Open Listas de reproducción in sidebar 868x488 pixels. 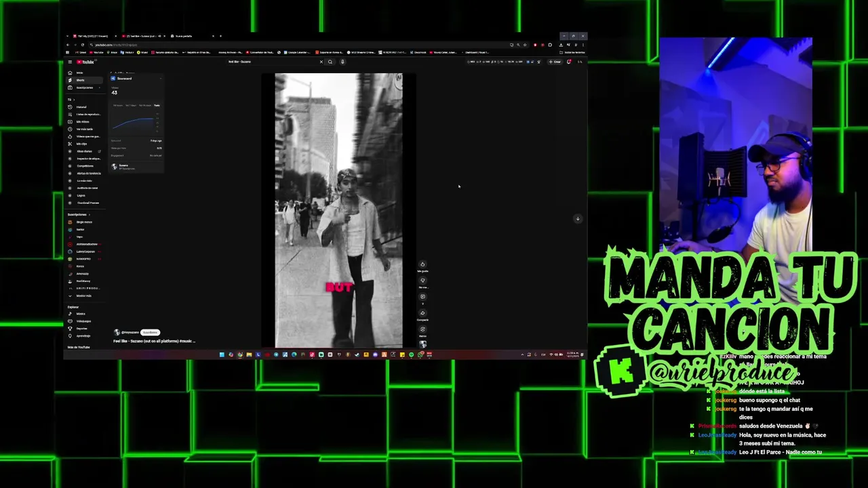(84, 115)
